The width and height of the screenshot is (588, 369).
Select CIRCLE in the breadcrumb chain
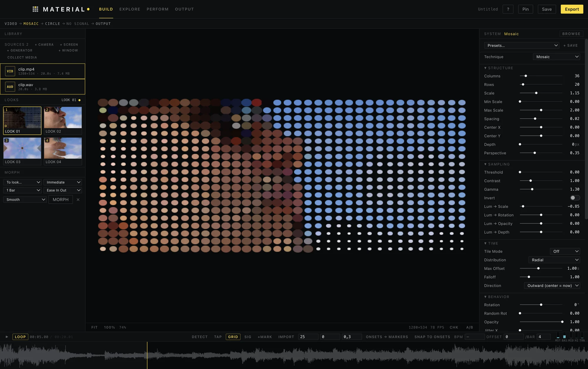tap(52, 24)
